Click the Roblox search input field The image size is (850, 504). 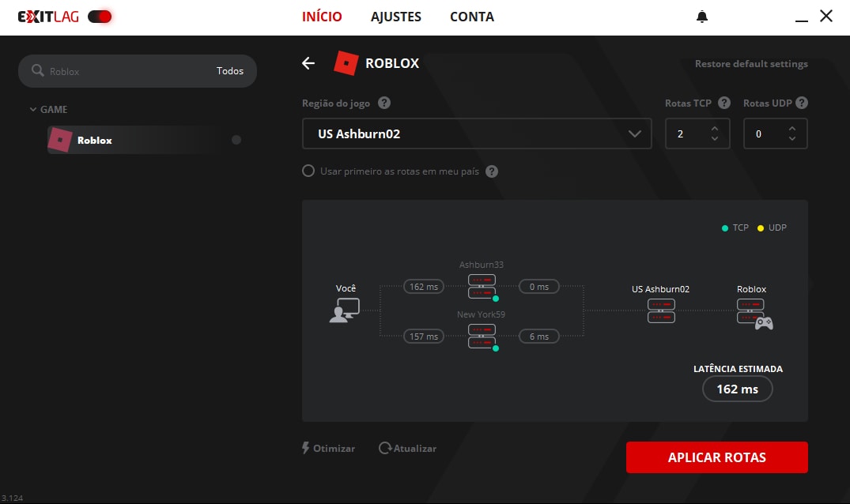[127, 71]
